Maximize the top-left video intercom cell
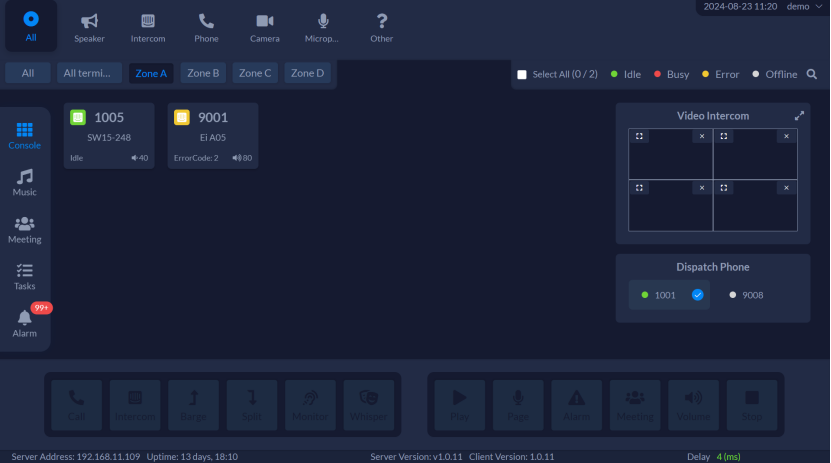 tap(639, 136)
